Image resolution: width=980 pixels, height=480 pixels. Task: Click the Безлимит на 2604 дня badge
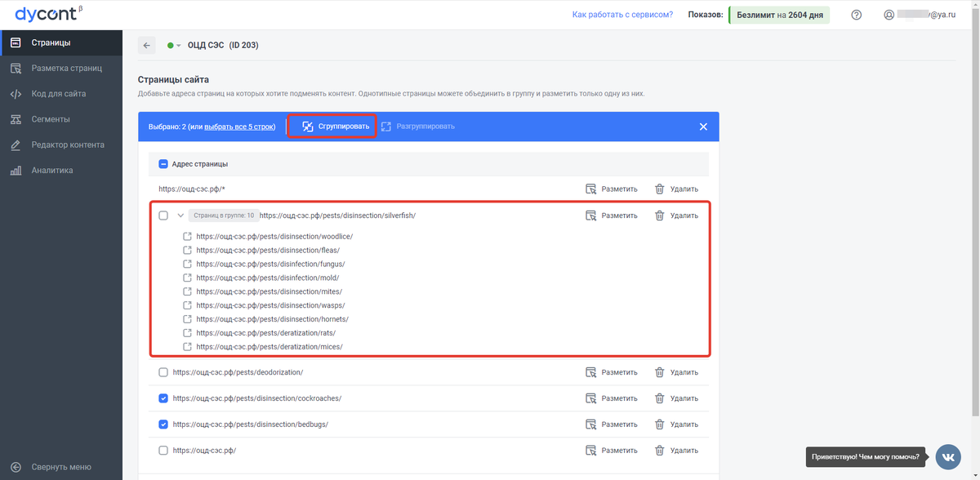[779, 15]
